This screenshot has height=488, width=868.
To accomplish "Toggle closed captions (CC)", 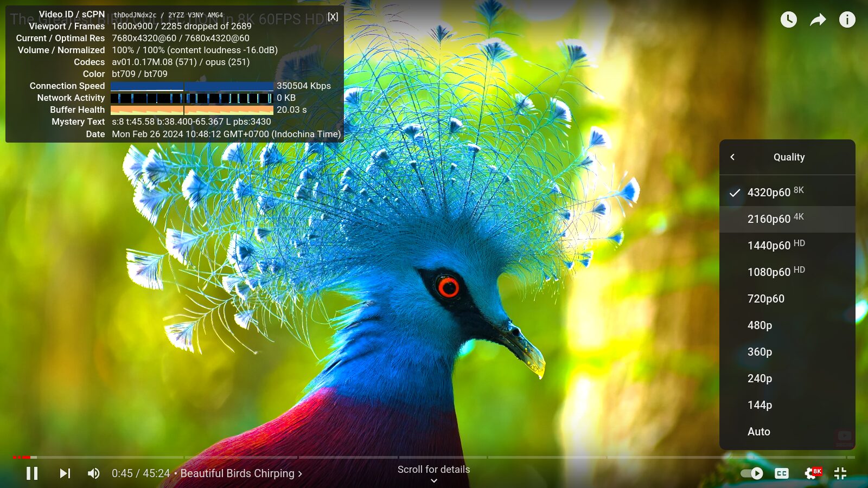I will coord(782,473).
